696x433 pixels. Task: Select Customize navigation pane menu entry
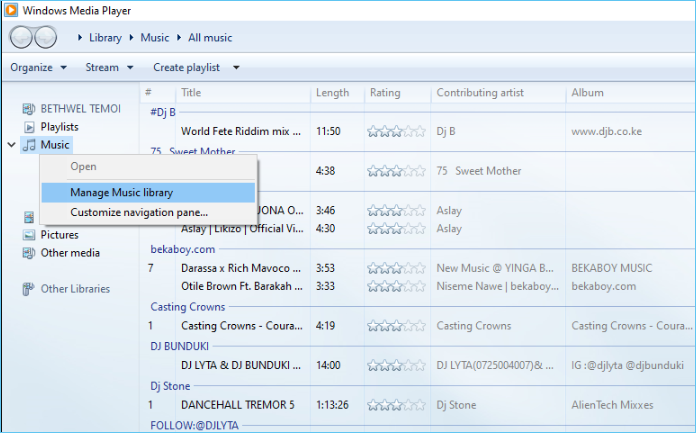(139, 212)
